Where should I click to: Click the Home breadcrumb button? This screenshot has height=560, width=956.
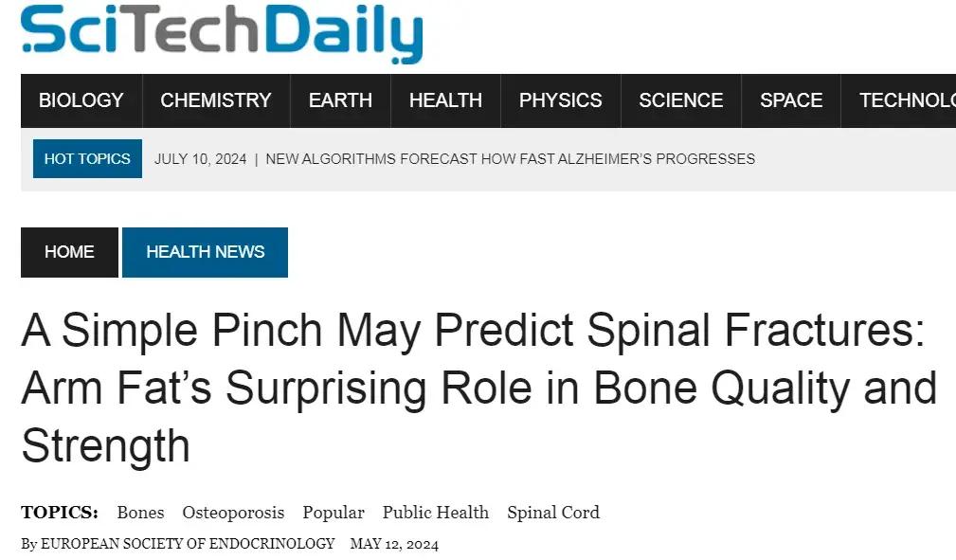(x=69, y=252)
